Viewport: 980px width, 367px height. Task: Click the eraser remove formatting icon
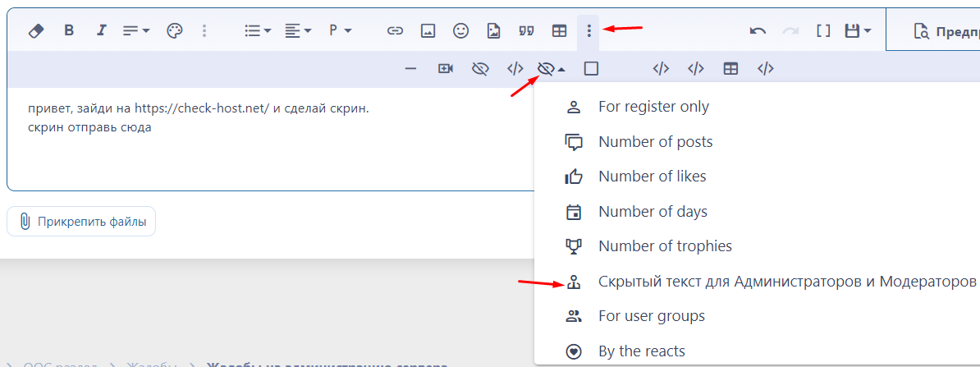click(x=35, y=31)
